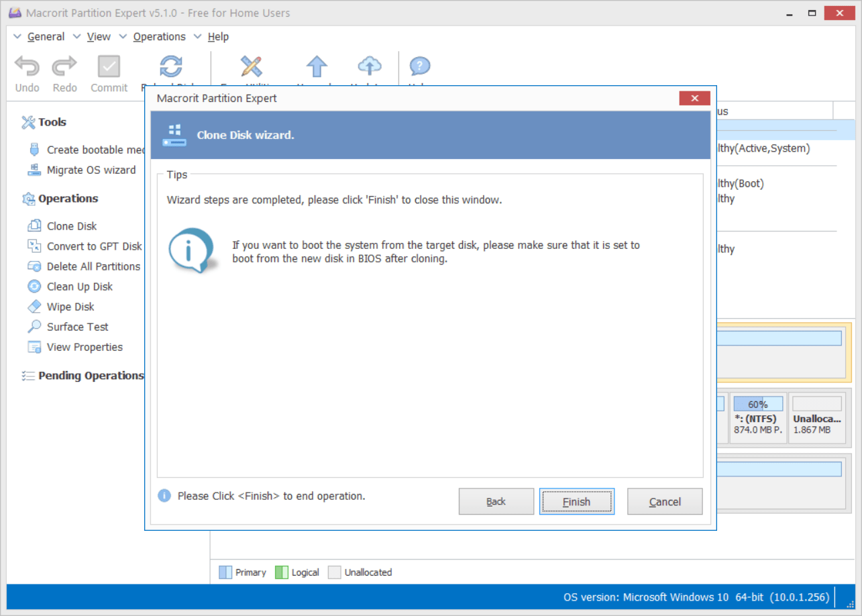This screenshot has height=616, width=862.
Task: Click Surface Test magnifier icon
Action: coord(34,327)
